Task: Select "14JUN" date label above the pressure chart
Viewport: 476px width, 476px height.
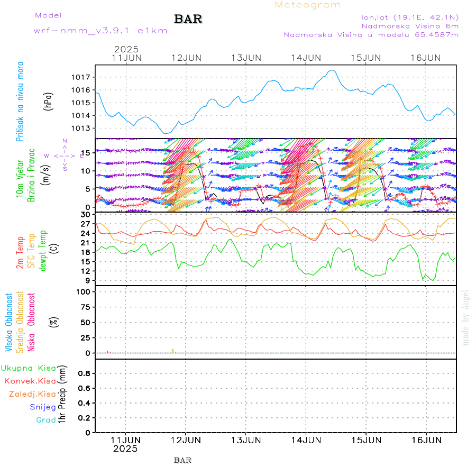Action: click(x=306, y=58)
